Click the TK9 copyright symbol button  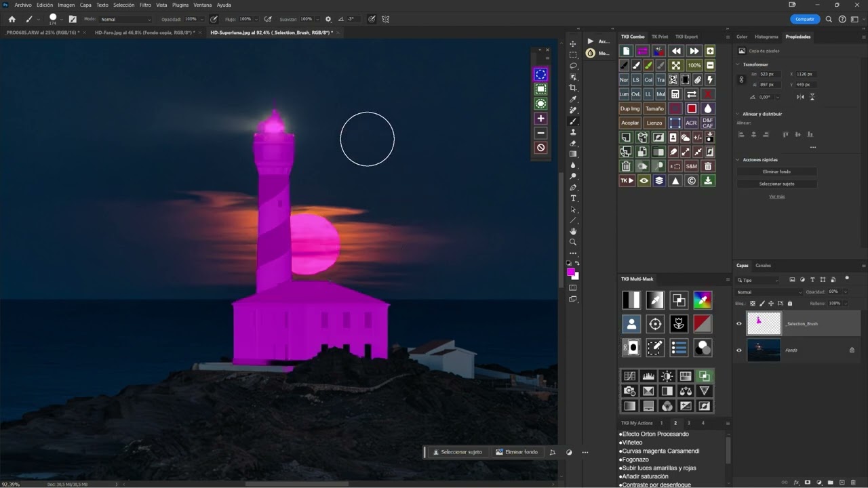click(691, 181)
